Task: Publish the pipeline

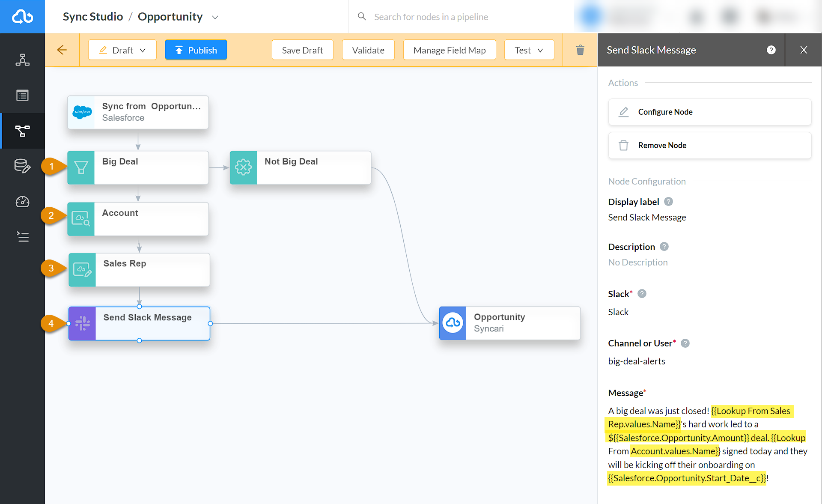Action: click(196, 50)
